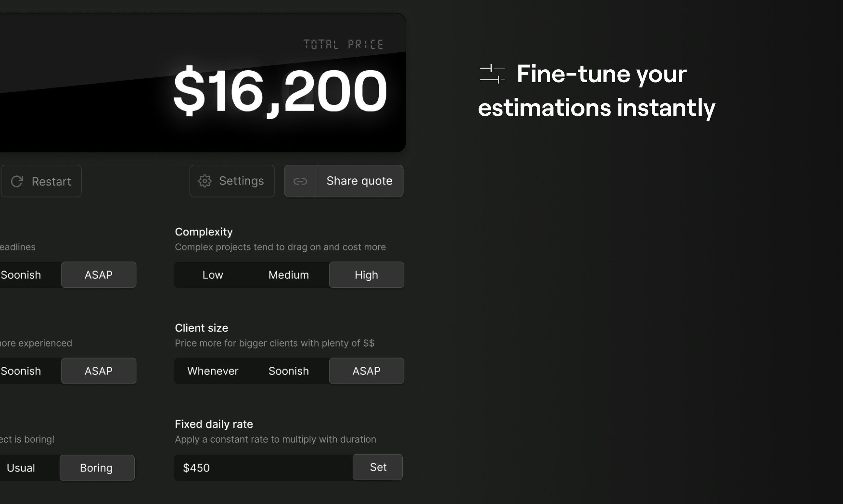Set complexity to Low
Screen dimensions: 843x504
click(x=212, y=275)
